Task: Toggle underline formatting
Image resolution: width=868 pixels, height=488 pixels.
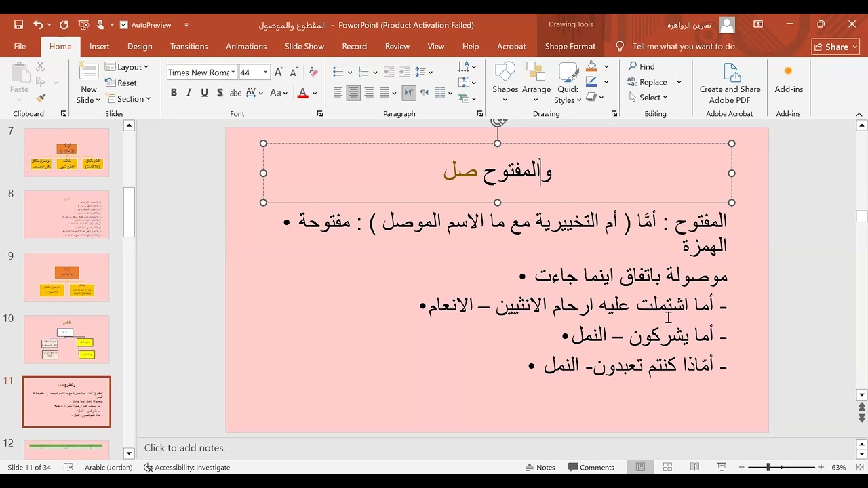Action: (x=204, y=93)
